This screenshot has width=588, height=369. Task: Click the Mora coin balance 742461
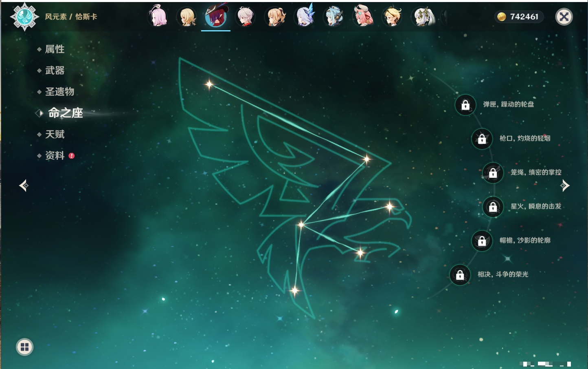(x=519, y=17)
